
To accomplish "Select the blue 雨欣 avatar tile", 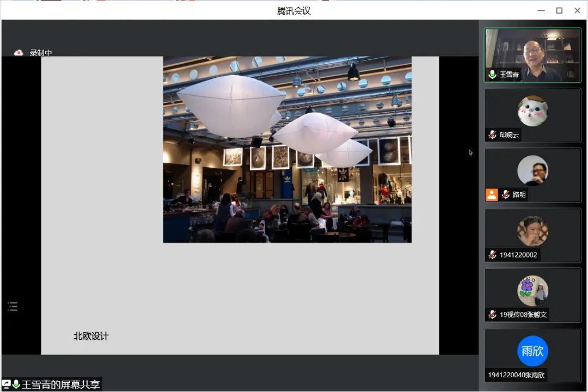I will click(532, 351).
